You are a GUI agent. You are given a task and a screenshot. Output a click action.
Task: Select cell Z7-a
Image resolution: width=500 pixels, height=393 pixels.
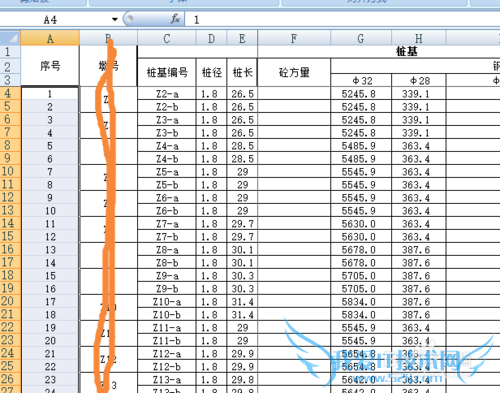pyautogui.click(x=167, y=224)
